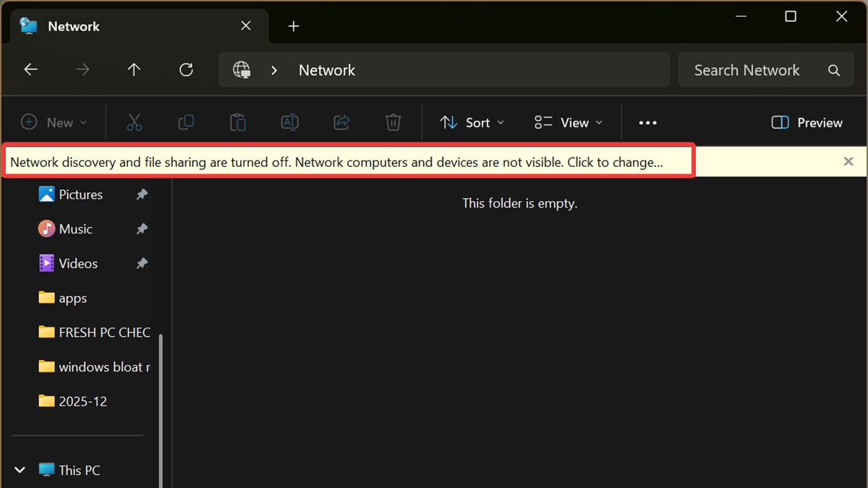Go up one folder level
The width and height of the screenshot is (868, 488).
134,70
